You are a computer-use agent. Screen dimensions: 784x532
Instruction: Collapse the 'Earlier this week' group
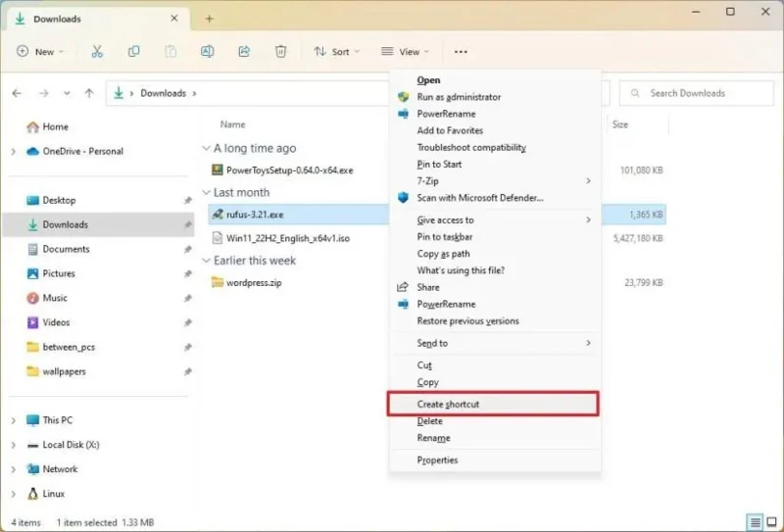coord(206,261)
